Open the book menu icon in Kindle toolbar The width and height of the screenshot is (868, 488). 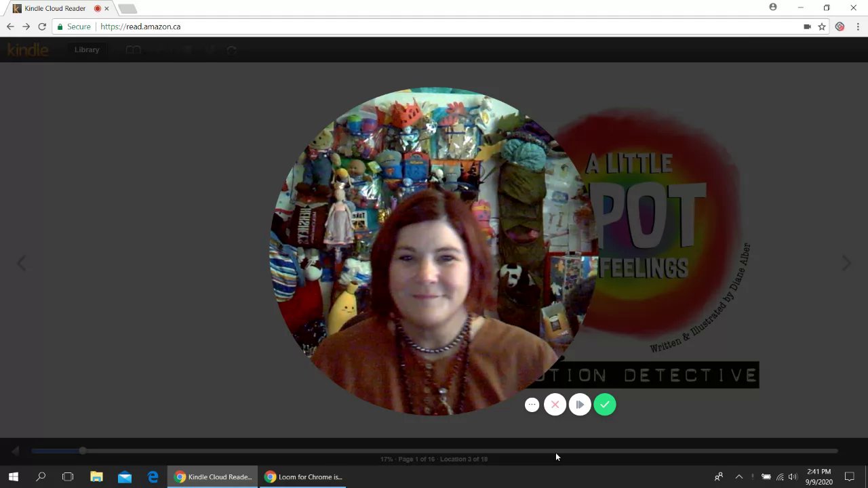click(134, 50)
